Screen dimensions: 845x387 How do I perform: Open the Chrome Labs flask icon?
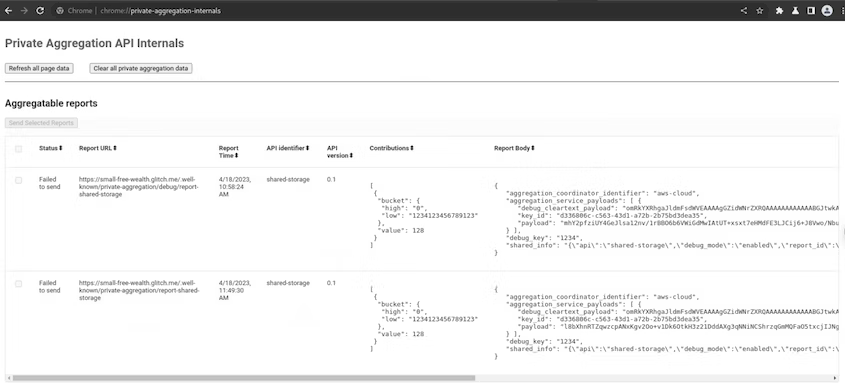pos(795,10)
